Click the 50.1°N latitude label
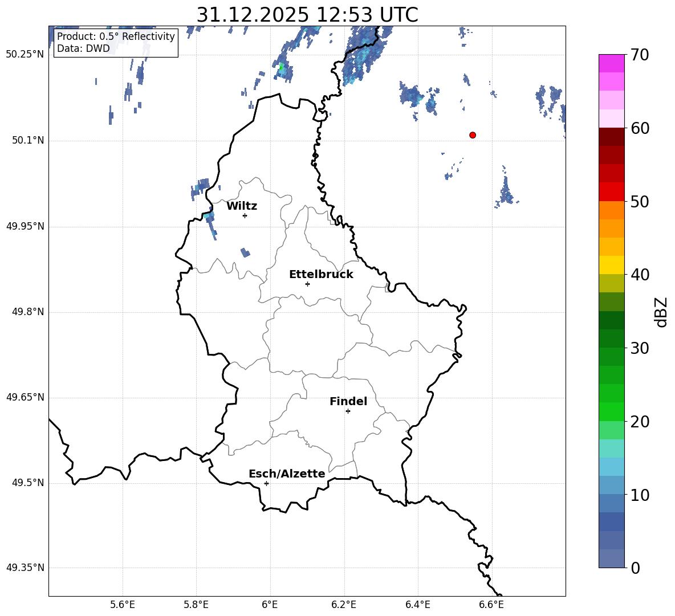 [x=28, y=140]
